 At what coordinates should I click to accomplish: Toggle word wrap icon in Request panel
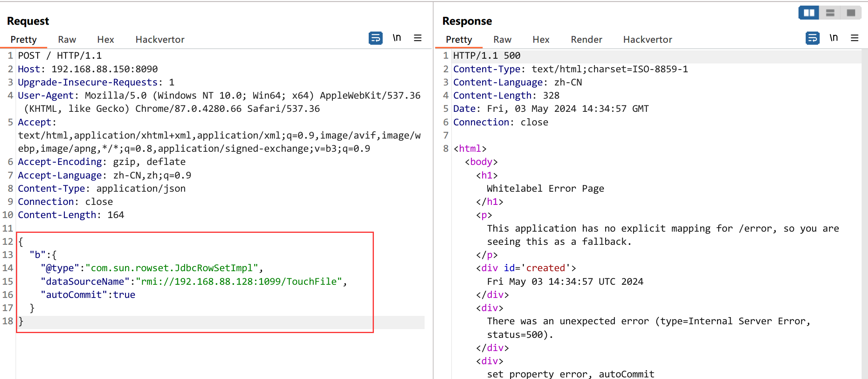(x=375, y=38)
